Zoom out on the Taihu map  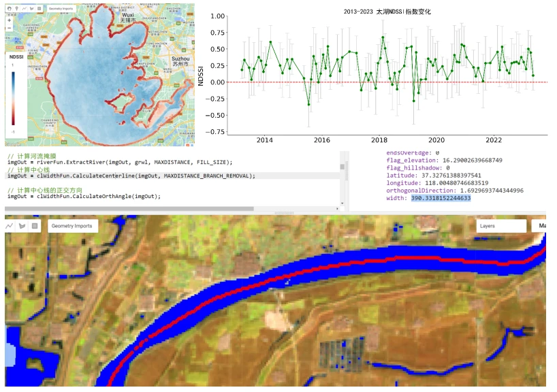click(x=10, y=28)
